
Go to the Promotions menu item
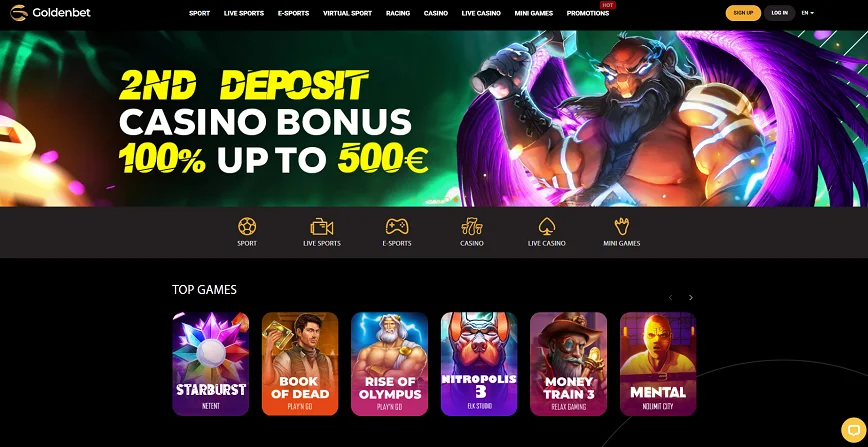pyautogui.click(x=587, y=13)
